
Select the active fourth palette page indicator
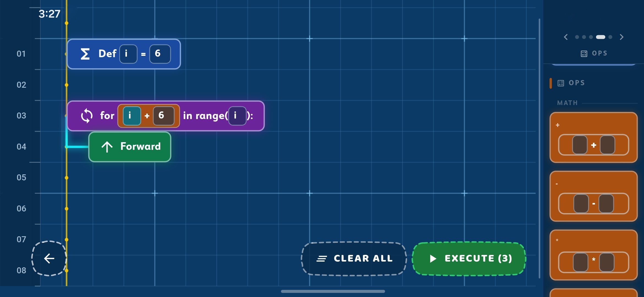coord(601,37)
